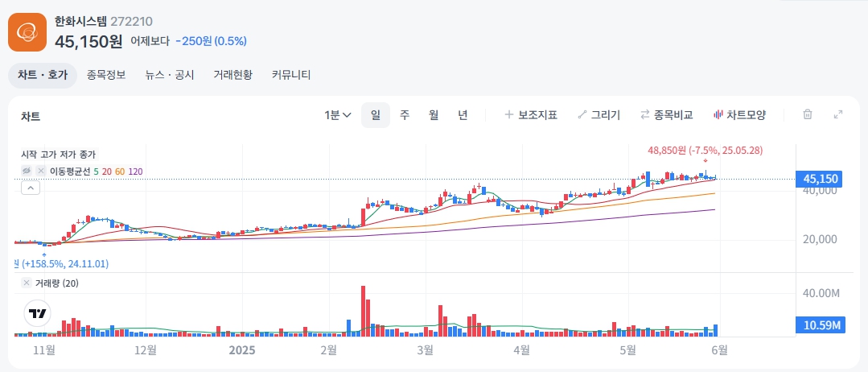Click the 48,850원 high price marker
This screenshot has width=868, height=372.
[x=705, y=151]
